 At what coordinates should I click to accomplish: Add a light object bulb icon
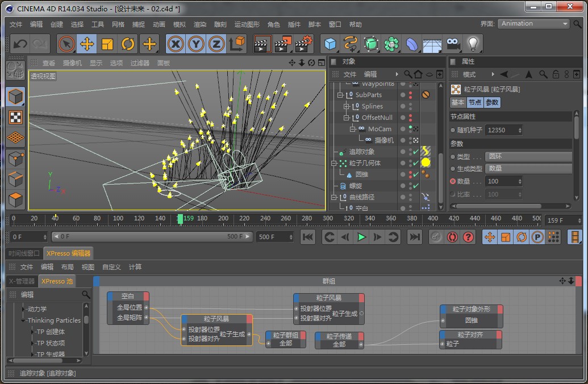[473, 44]
